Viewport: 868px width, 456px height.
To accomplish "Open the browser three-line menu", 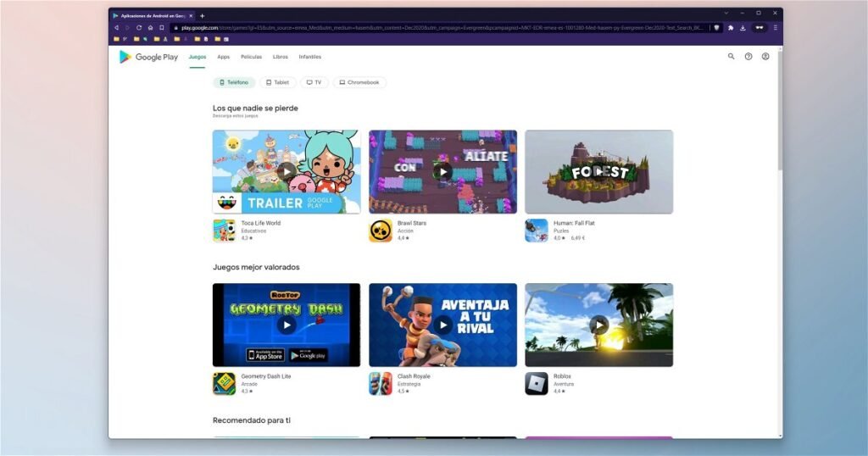I will pos(775,27).
